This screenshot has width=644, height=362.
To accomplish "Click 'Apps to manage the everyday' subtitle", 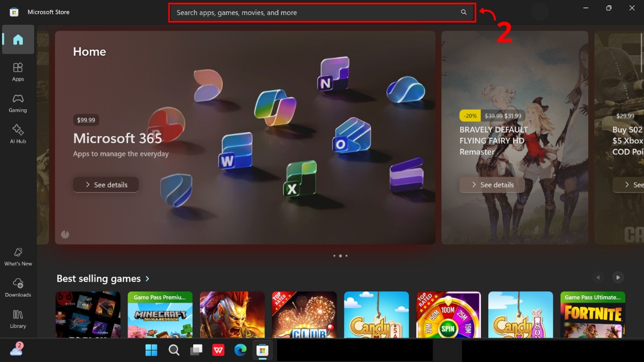I will (121, 154).
